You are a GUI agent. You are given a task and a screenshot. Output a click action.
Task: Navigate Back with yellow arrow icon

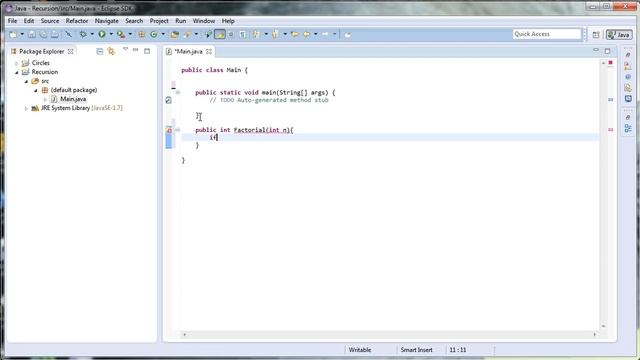pyautogui.click(x=307, y=35)
